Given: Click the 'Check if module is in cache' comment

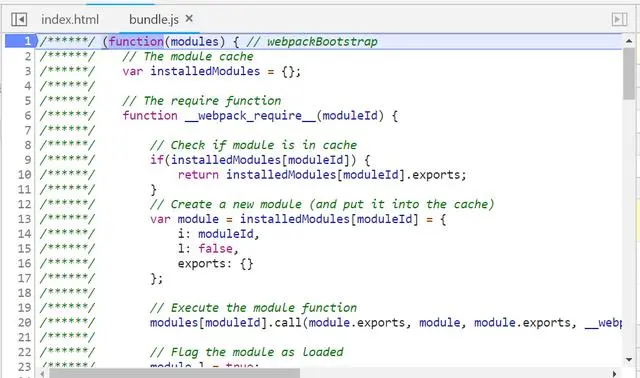Looking at the screenshot, I should 264,145.
